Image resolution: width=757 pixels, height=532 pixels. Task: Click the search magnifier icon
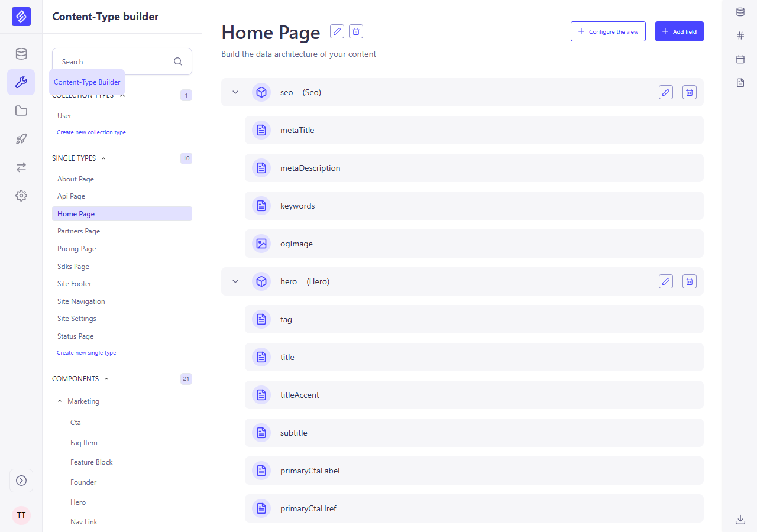click(x=178, y=61)
